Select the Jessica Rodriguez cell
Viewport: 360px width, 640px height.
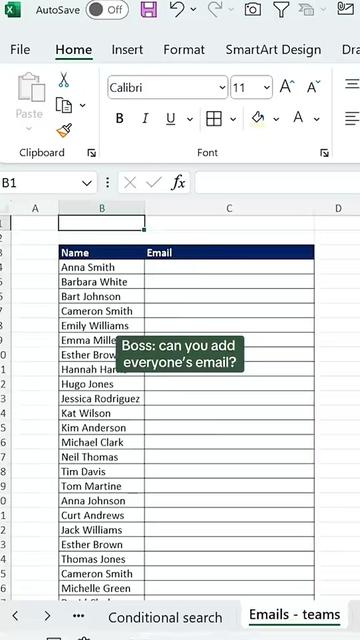102,399
